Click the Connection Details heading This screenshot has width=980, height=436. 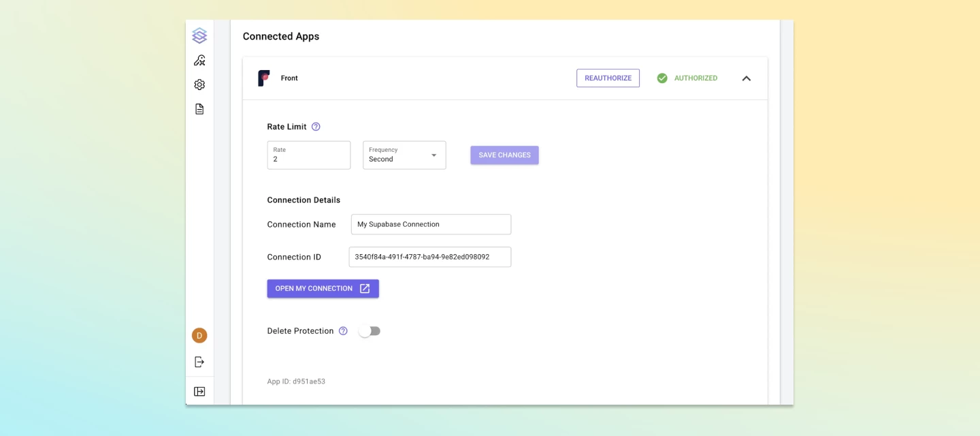pyautogui.click(x=304, y=200)
